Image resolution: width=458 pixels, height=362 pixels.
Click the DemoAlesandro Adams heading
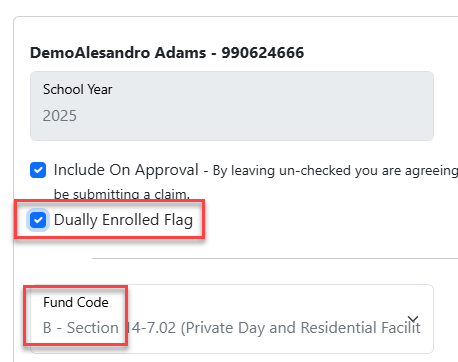[118, 53]
